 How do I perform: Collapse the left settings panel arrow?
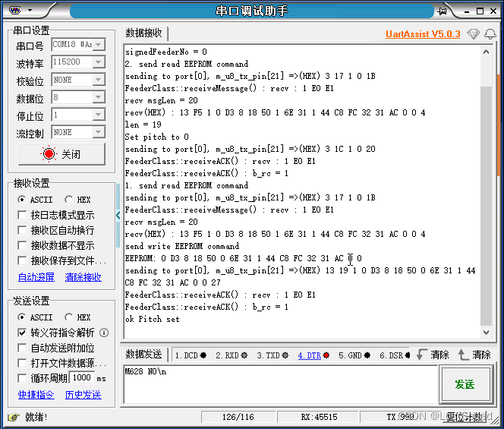coord(118,215)
